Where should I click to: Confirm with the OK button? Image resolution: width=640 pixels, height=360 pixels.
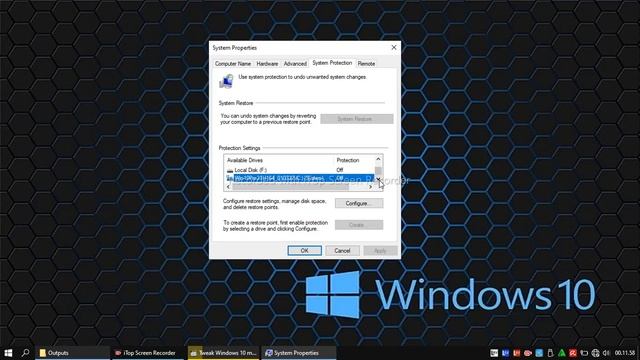point(304,251)
